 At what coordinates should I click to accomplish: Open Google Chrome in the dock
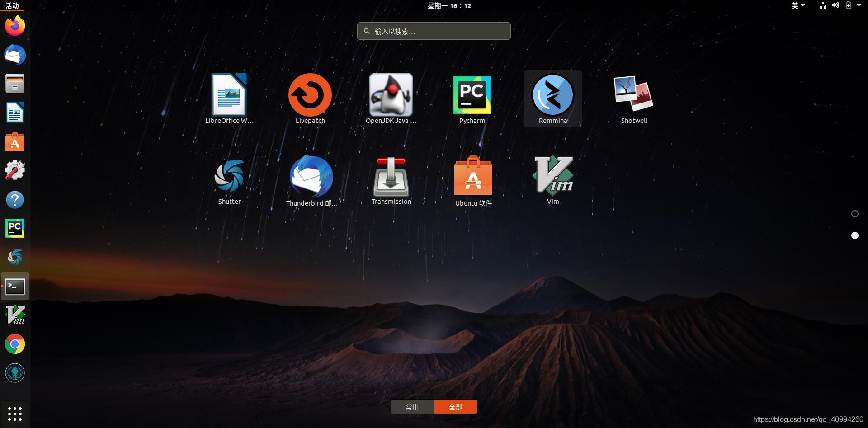pos(15,344)
